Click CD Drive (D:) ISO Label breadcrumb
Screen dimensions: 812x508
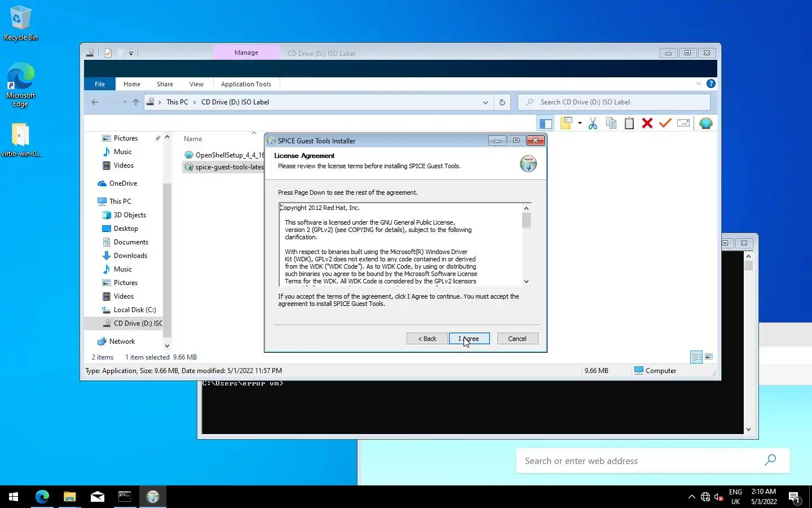pos(235,102)
